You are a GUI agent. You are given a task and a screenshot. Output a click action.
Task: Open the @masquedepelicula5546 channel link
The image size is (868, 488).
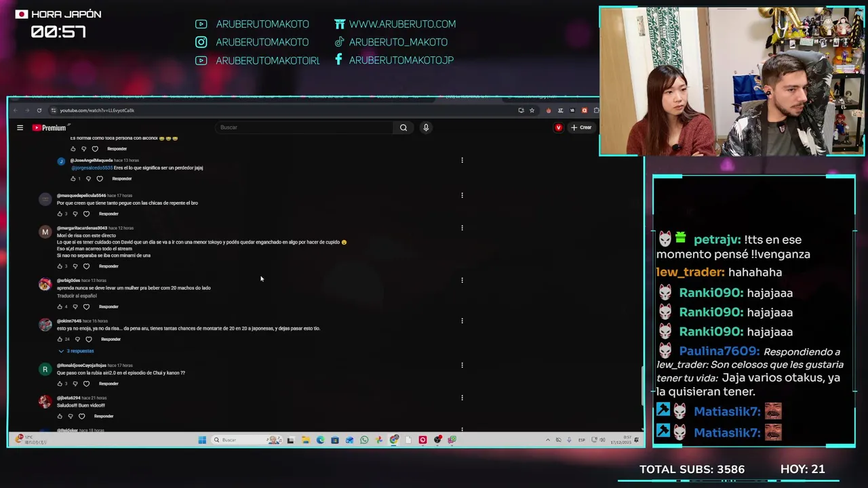81,196
